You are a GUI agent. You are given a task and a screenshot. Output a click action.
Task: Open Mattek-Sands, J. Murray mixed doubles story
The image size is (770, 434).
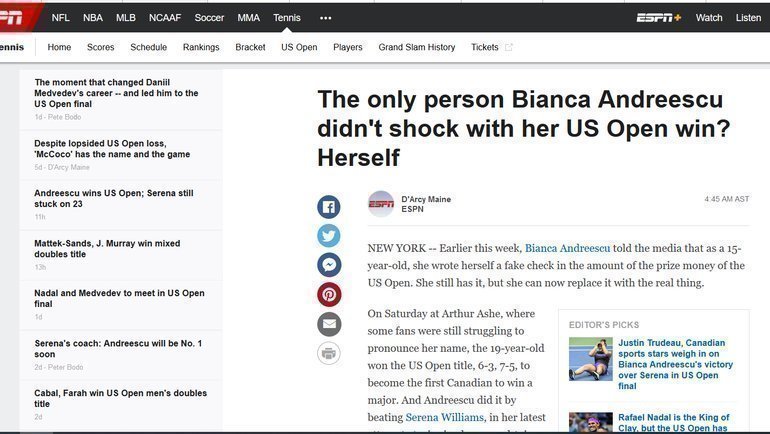click(x=107, y=249)
